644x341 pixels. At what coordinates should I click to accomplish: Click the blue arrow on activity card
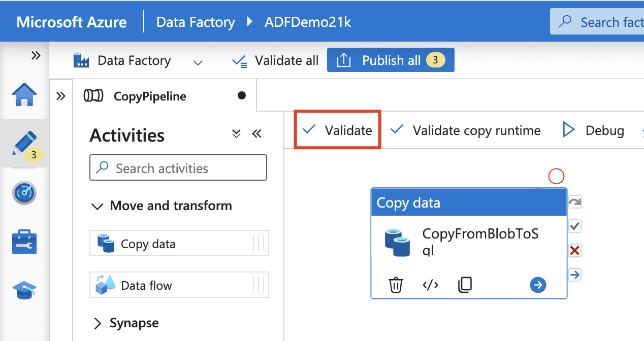[538, 285]
